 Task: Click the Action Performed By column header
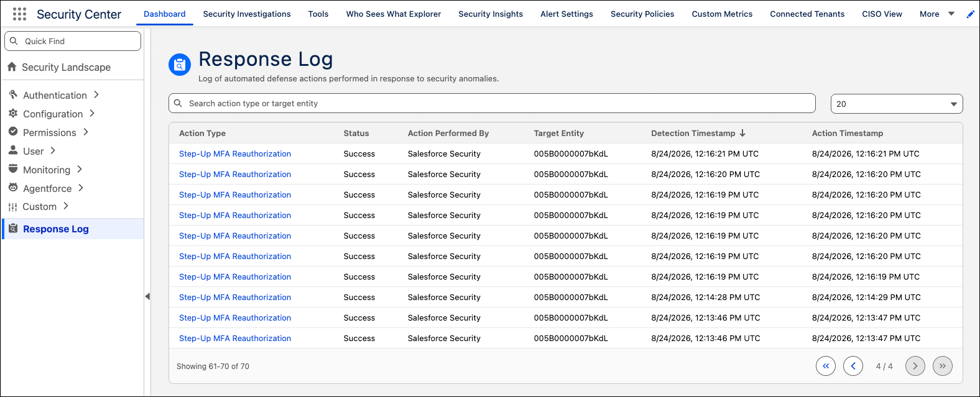(x=448, y=133)
